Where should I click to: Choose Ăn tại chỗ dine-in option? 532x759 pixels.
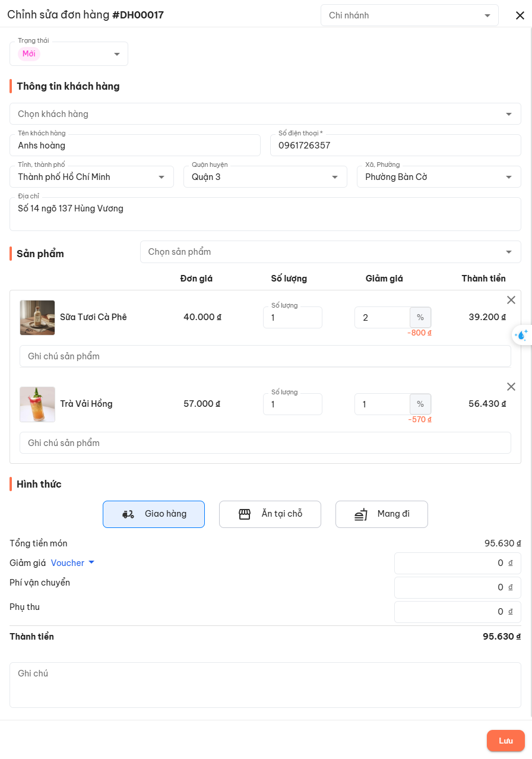click(270, 514)
